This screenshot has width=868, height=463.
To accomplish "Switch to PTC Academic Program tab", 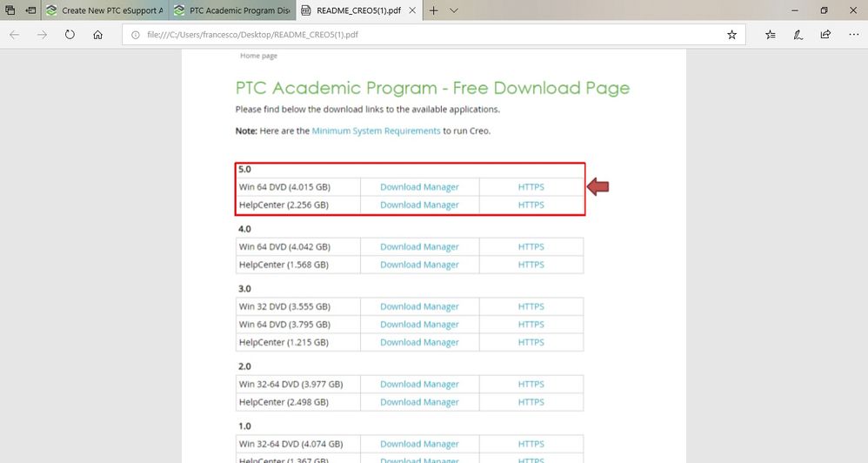I will pyautogui.click(x=232, y=10).
